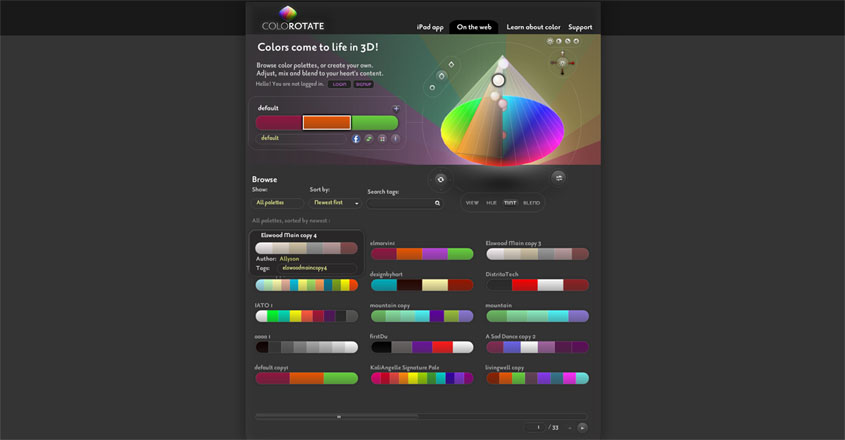Click the info icon under default palette
The width and height of the screenshot is (845, 440).
(x=395, y=138)
